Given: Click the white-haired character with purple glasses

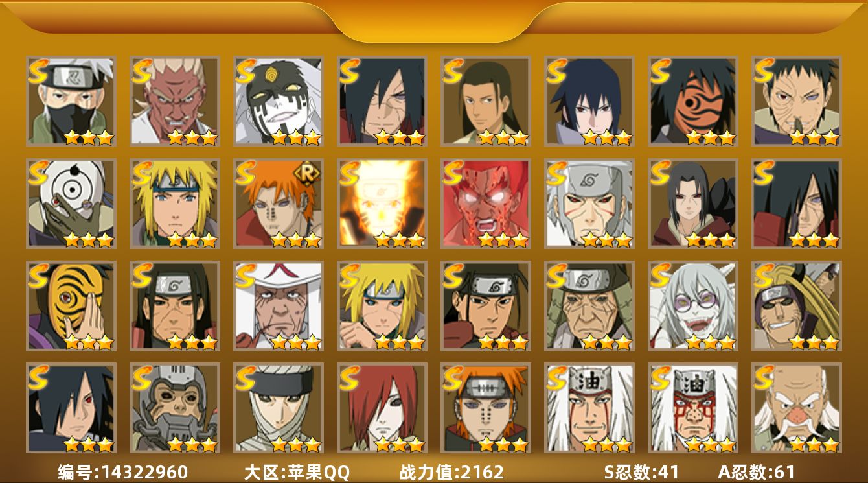Looking at the screenshot, I should point(692,306).
